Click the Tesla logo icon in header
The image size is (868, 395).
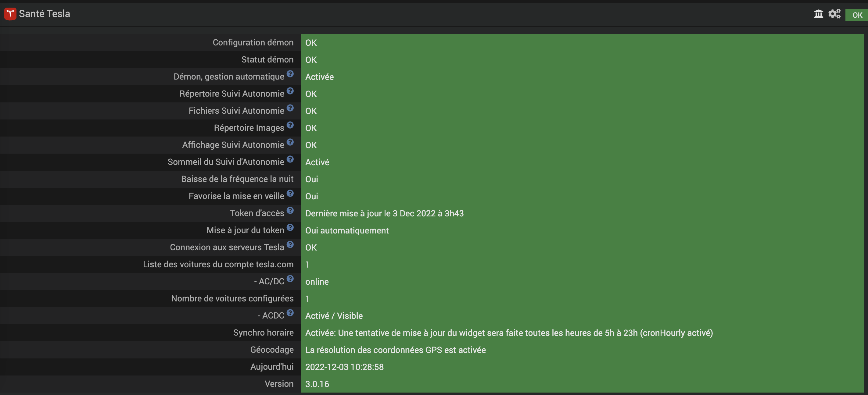(10, 14)
